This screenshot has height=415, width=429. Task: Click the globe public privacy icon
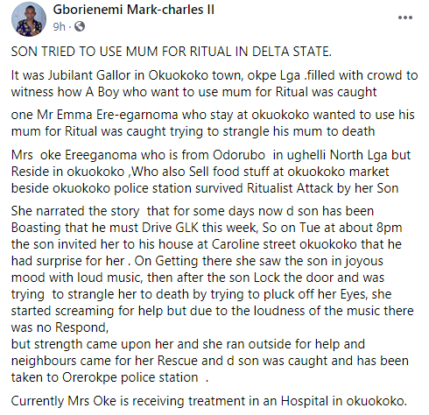(x=80, y=26)
